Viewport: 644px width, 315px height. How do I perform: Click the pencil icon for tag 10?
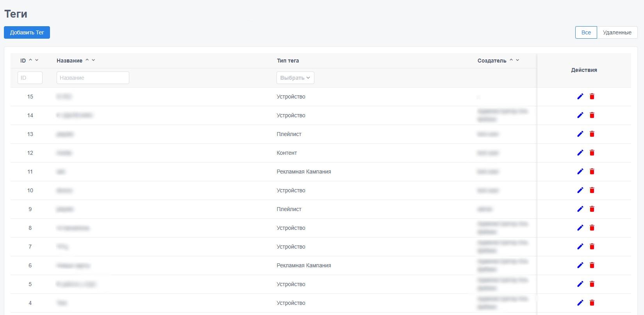point(580,190)
